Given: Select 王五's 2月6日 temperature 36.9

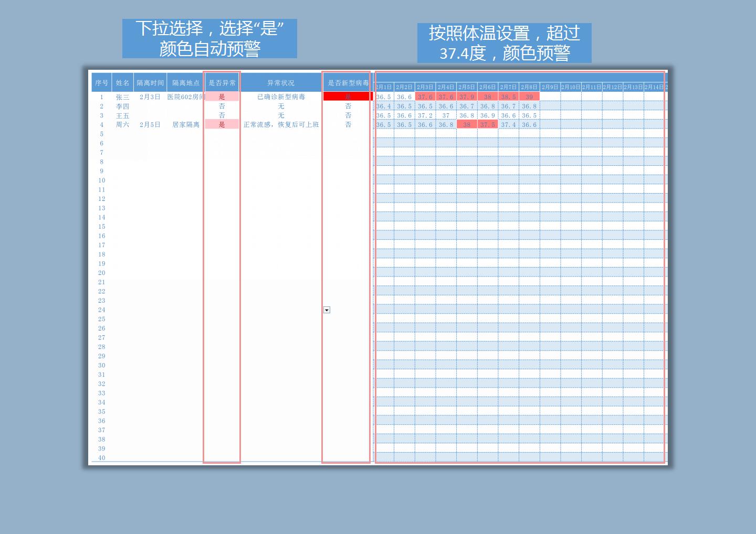Looking at the screenshot, I should coord(487,115).
